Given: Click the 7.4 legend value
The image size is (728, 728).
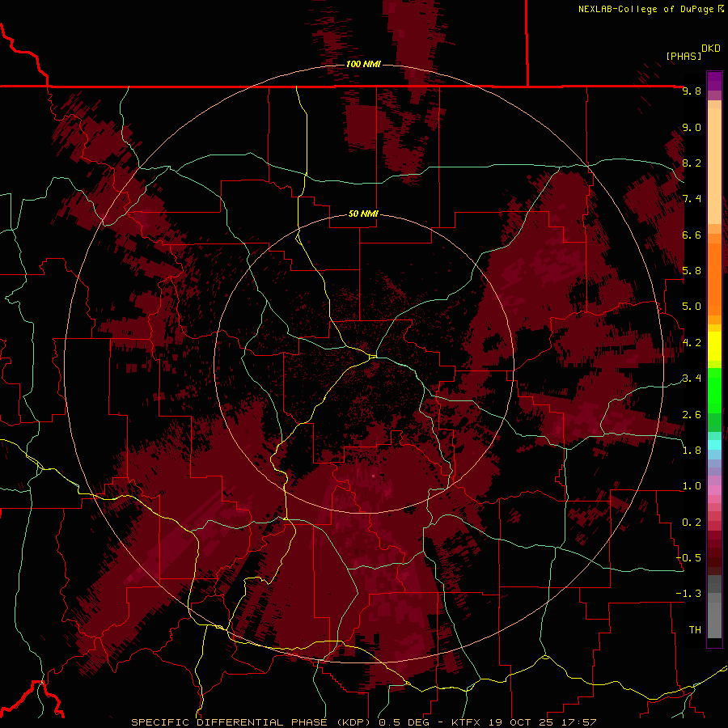Looking at the screenshot, I should [x=692, y=199].
